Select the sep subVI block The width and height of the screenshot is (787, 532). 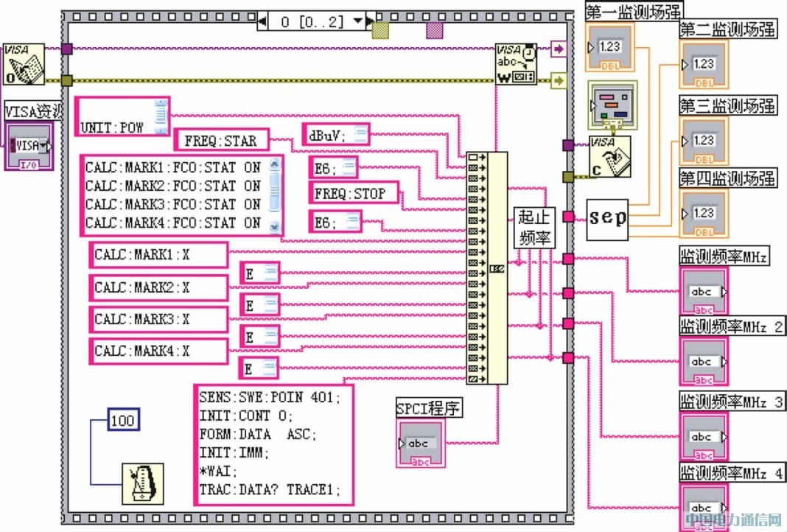point(608,218)
